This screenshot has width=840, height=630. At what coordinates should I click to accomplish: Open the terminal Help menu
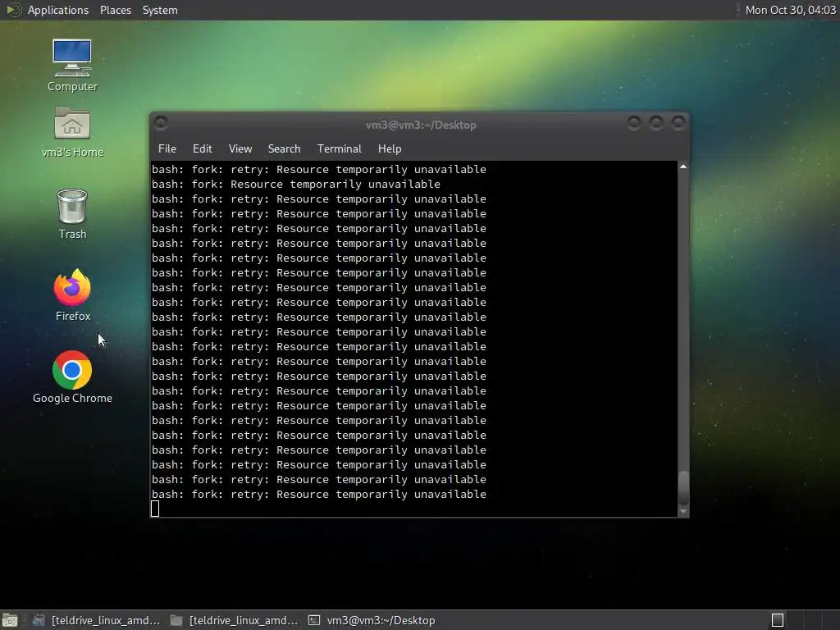(390, 149)
